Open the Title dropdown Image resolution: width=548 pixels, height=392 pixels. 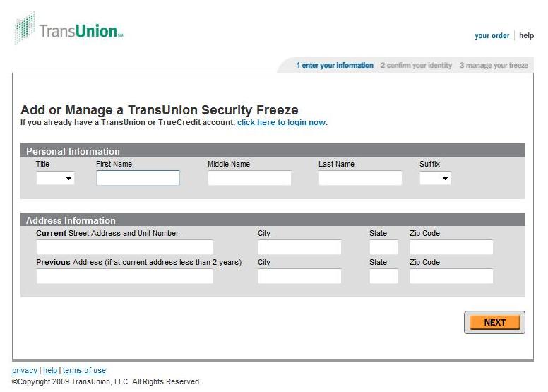55,178
